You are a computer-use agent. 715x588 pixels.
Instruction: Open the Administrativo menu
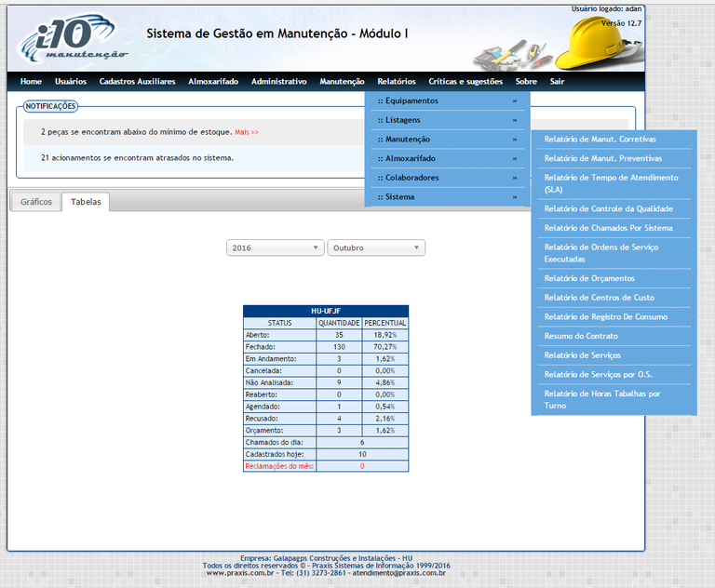[x=279, y=81]
